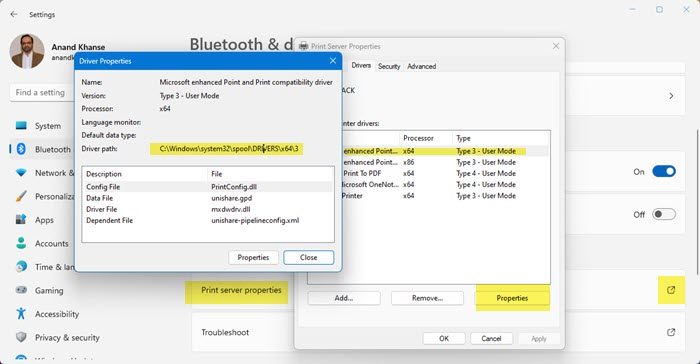Switch to the Drivers tab
The image size is (700, 364).
click(361, 66)
